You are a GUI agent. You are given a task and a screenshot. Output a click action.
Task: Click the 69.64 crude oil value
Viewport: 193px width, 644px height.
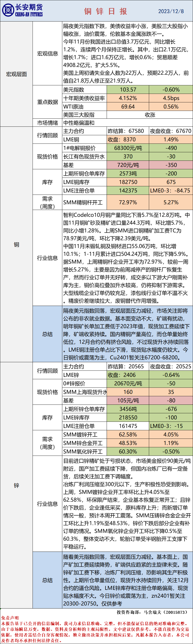tap(128, 106)
